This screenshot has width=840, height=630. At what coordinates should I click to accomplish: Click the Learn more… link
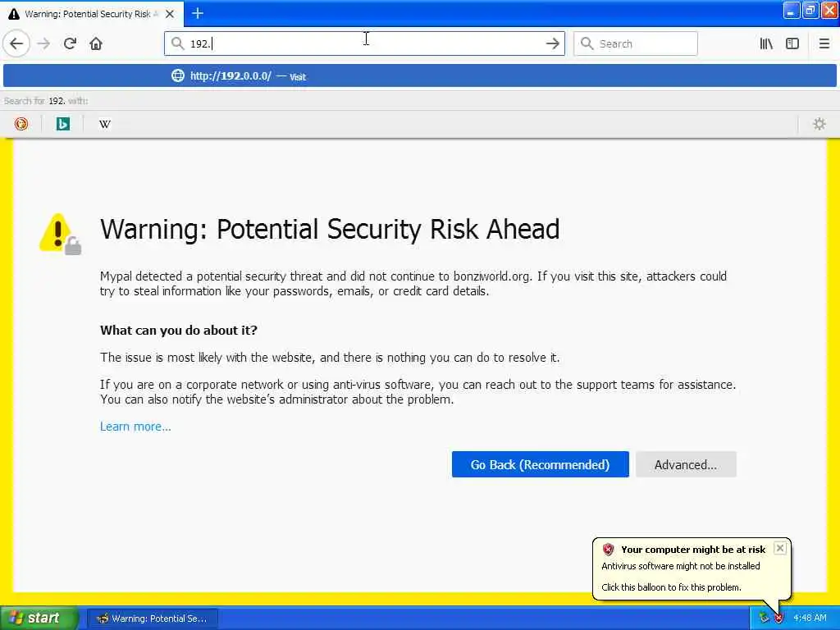pos(135,427)
